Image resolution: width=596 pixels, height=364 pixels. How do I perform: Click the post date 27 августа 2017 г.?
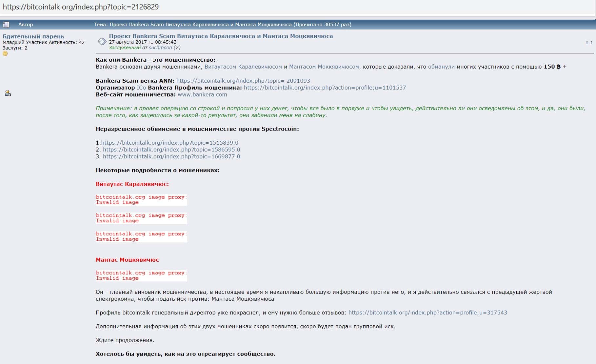point(143,42)
